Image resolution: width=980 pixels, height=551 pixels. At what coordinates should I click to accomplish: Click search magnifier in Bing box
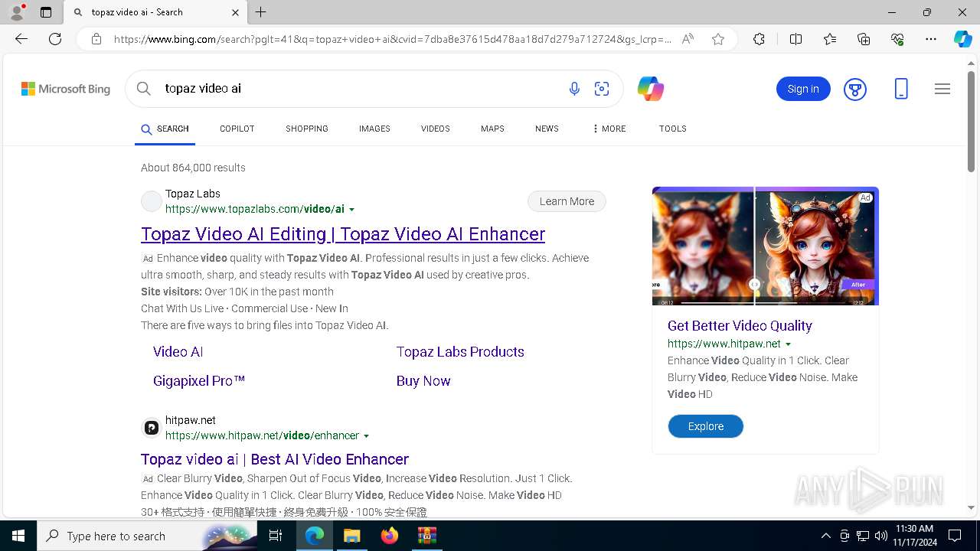click(144, 89)
